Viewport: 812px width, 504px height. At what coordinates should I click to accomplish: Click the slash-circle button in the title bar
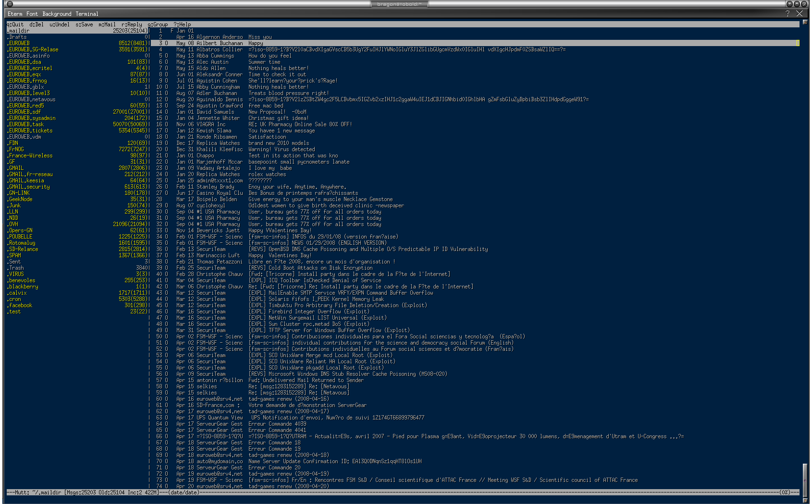pos(803,4)
